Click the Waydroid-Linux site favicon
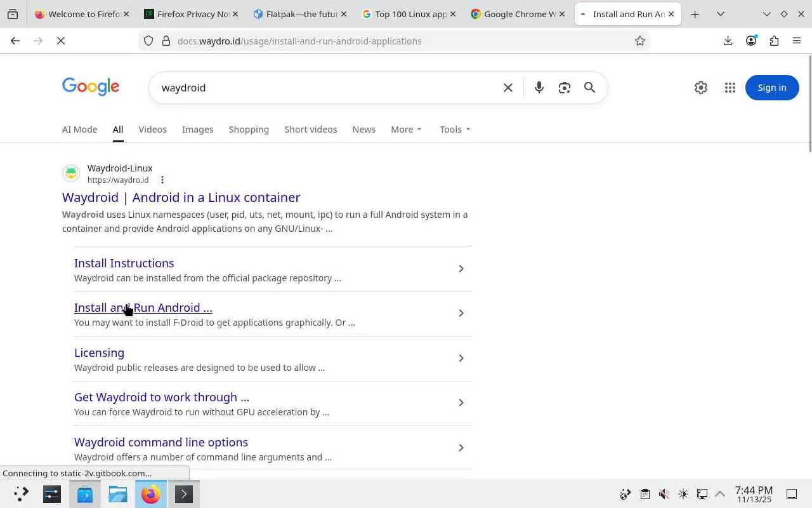 click(71, 173)
